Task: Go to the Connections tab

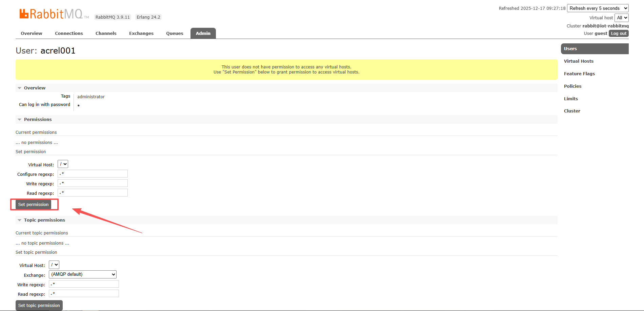Action: coord(69,34)
